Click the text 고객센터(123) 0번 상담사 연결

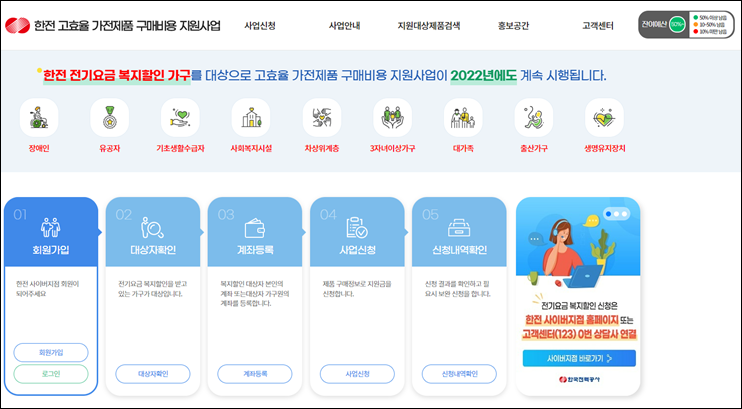[x=579, y=334]
